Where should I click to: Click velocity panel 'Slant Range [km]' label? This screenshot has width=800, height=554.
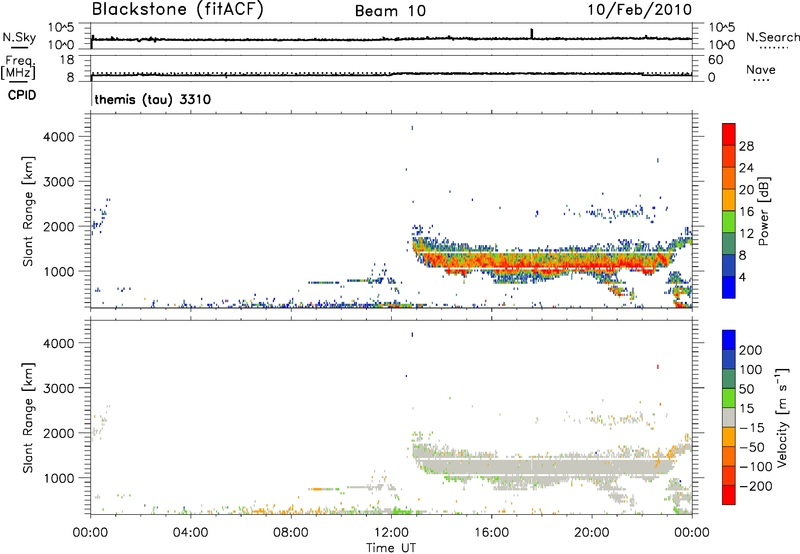28,418
